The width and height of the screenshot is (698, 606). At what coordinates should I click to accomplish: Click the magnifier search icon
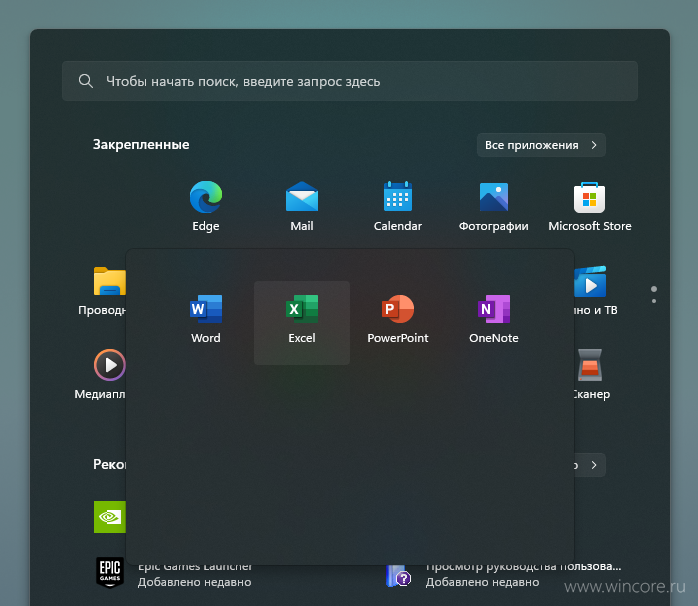[x=85, y=81]
